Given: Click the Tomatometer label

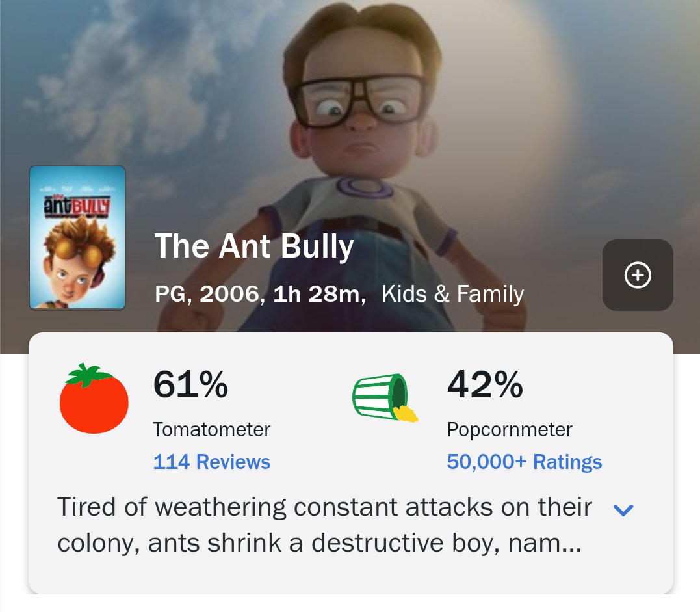Looking at the screenshot, I should [x=212, y=430].
